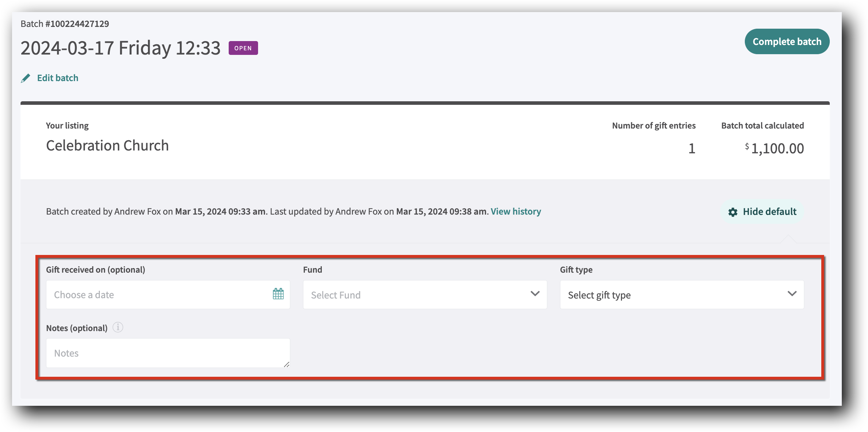
Task: Click the OPEN status badge
Action: coord(243,48)
